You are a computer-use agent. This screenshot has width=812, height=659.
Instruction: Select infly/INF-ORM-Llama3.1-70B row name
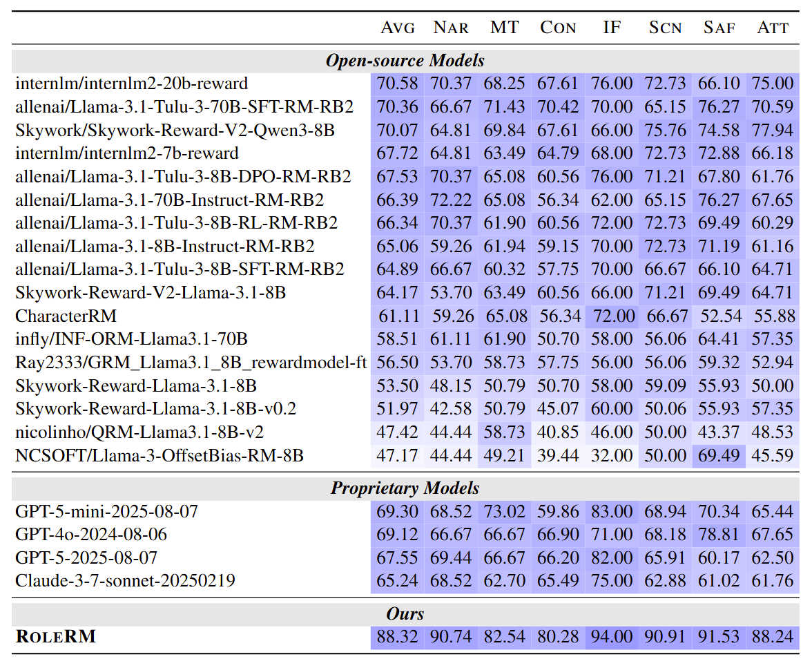coord(131,339)
